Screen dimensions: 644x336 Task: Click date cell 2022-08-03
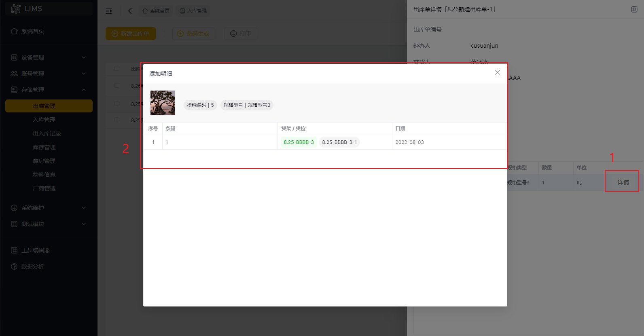coord(409,142)
